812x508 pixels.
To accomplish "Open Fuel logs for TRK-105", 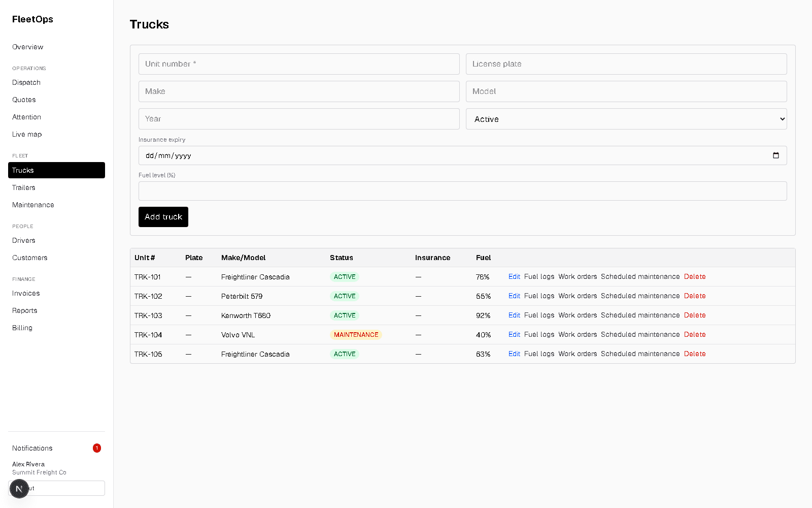I will pos(539,354).
